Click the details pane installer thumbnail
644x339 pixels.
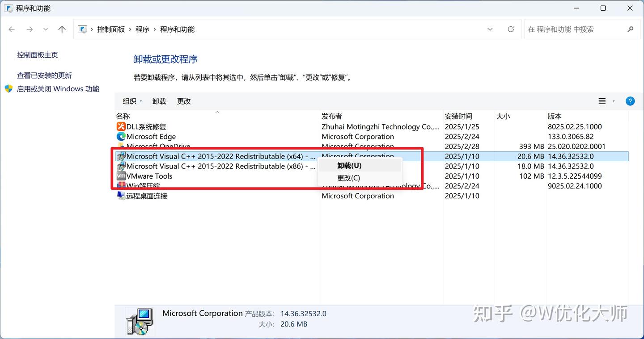coord(140,321)
